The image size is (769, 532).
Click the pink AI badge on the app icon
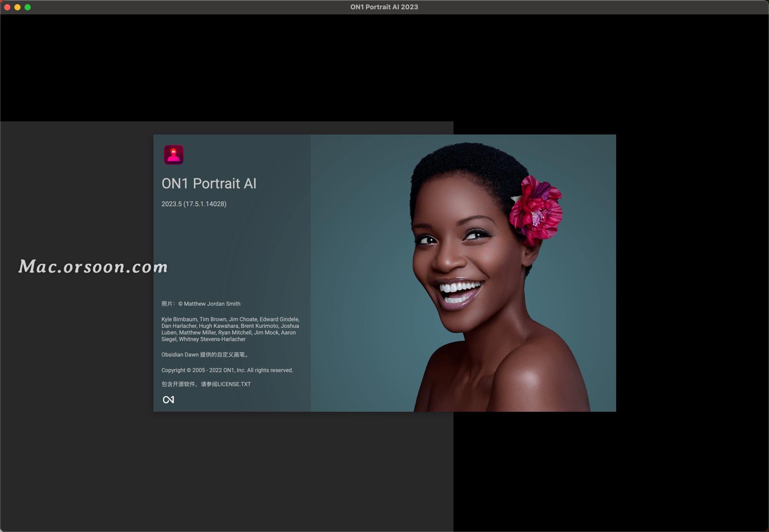tap(174, 151)
